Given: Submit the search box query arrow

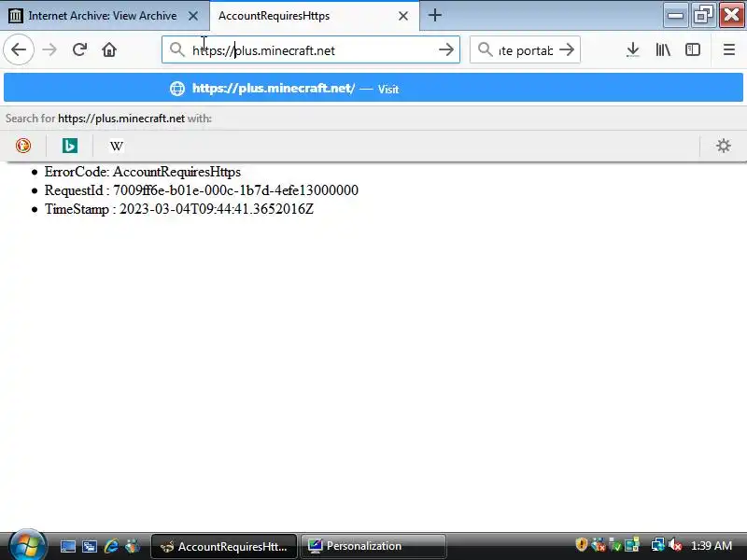Looking at the screenshot, I should coord(567,49).
